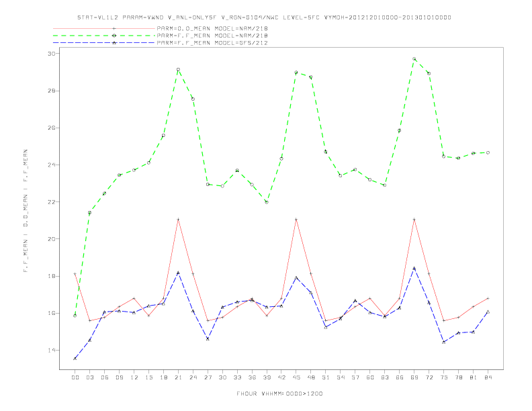Click y-axis tick label 20

click(52, 238)
